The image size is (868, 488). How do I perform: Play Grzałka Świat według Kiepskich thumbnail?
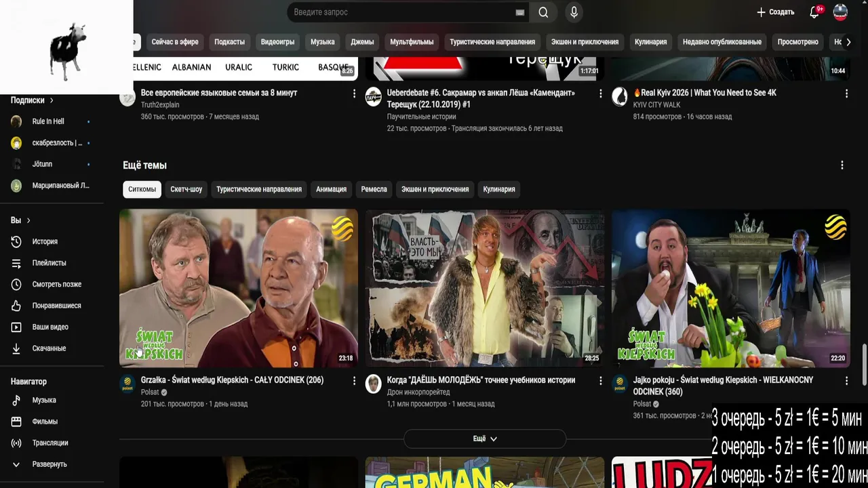(x=239, y=288)
